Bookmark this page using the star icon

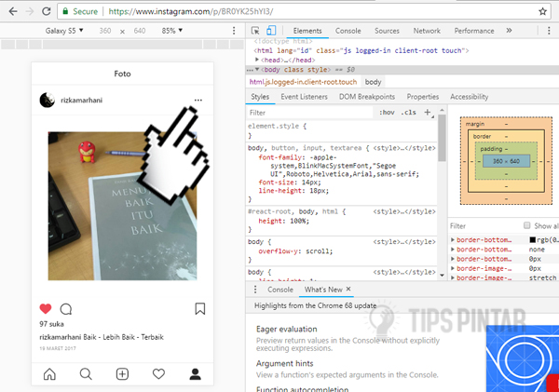[x=542, y=11]
